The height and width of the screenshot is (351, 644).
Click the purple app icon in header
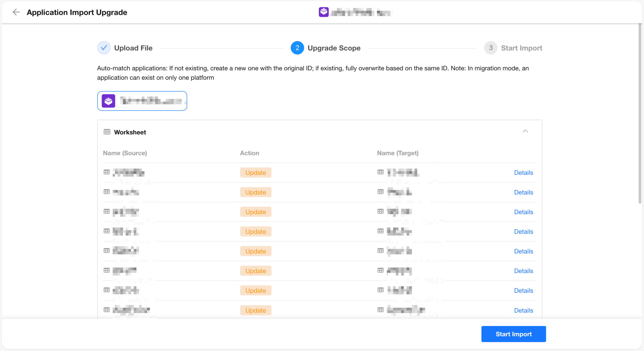click(x=324, y=12)
